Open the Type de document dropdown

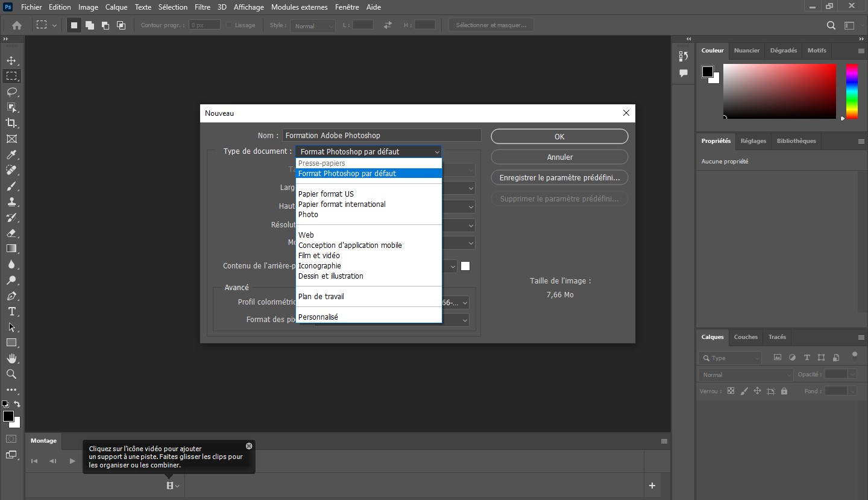coord(368,152)
